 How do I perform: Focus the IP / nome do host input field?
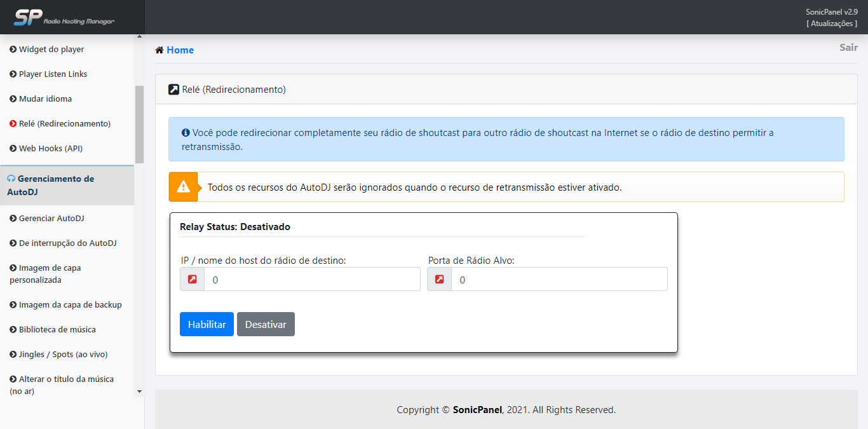312,280
